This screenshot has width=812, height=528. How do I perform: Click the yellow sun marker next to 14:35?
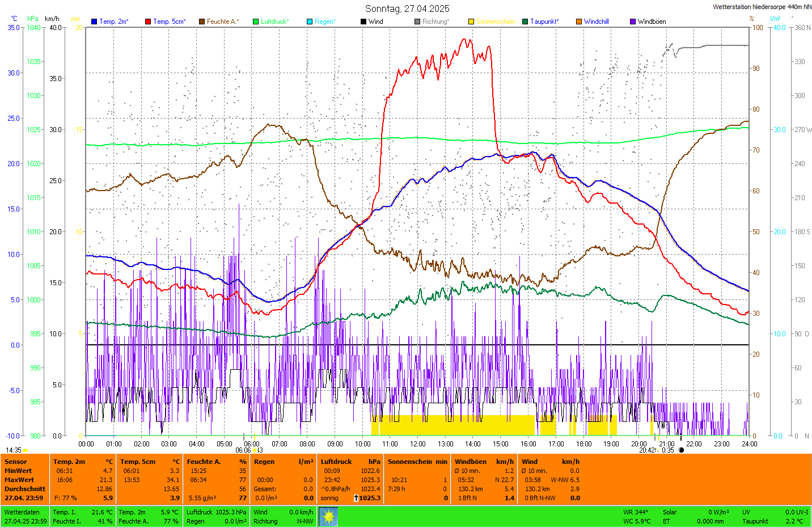tap(25, 450)
